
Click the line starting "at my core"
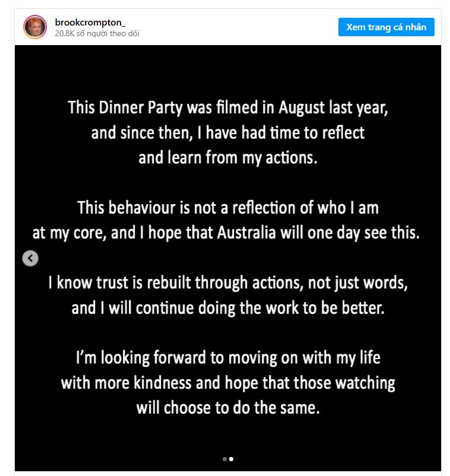tap(226, 233)
